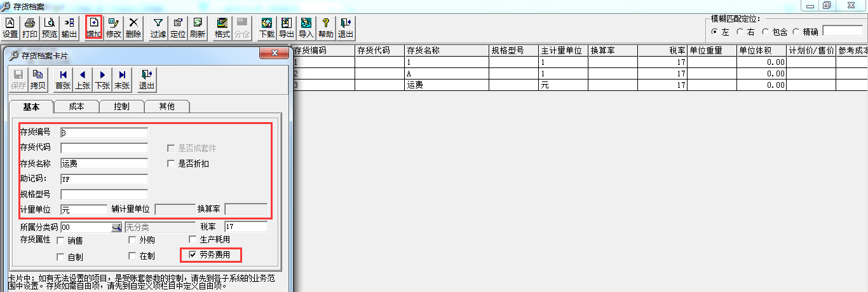868x292 pixels.
Task: Close the 存货档案卡片 window
Action: tap(275, 52)
